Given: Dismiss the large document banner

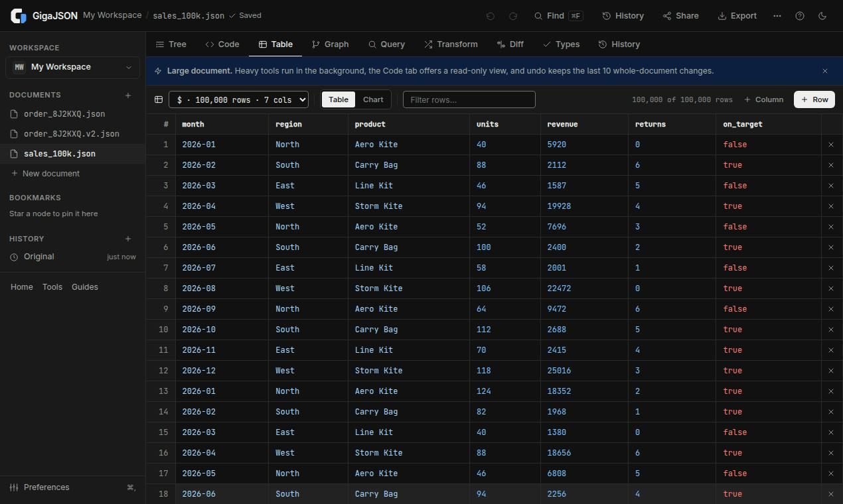Looking at the screenshot, I should [x=825, y=71].
